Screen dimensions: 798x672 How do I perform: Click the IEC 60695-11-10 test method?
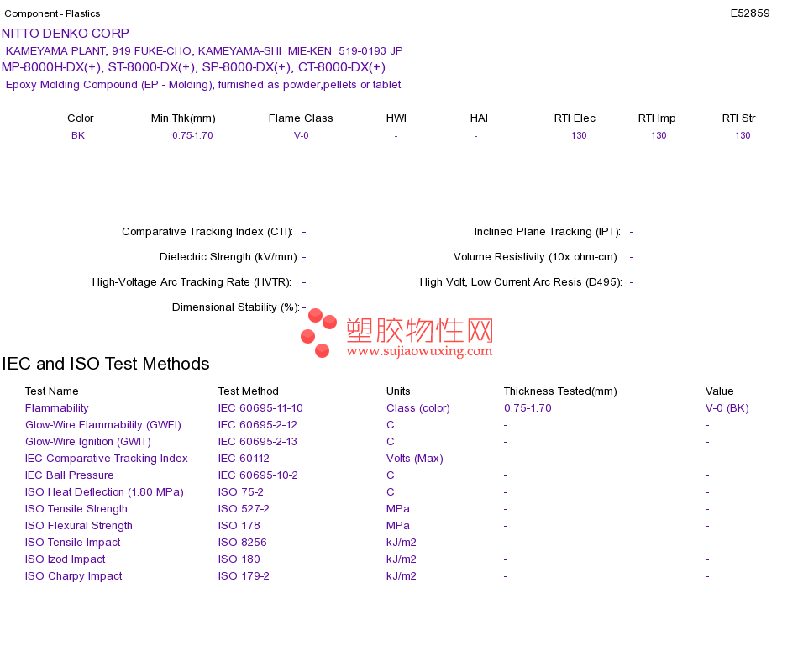(x=260, y=408)
